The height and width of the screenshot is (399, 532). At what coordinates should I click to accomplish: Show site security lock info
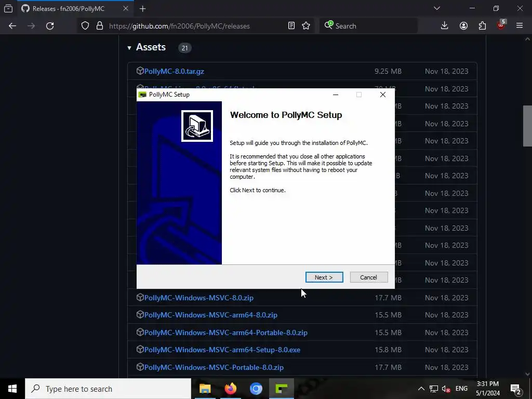pyautogui.click(x=99, y=26)
